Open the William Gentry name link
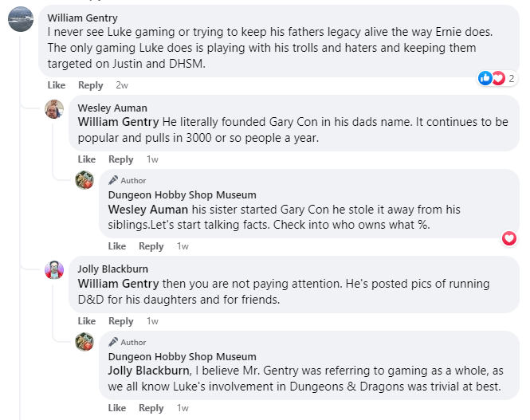This screenshot has height=420, width=530. [82, 18]
